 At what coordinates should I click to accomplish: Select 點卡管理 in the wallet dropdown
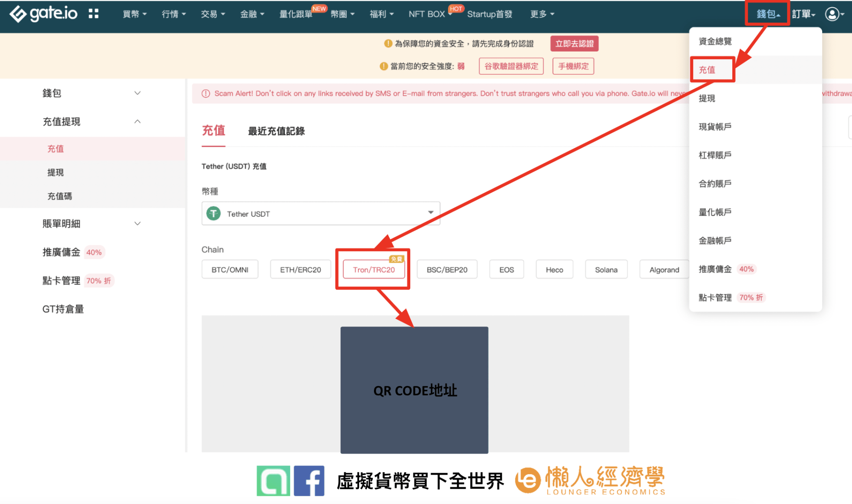click(756, 298)
